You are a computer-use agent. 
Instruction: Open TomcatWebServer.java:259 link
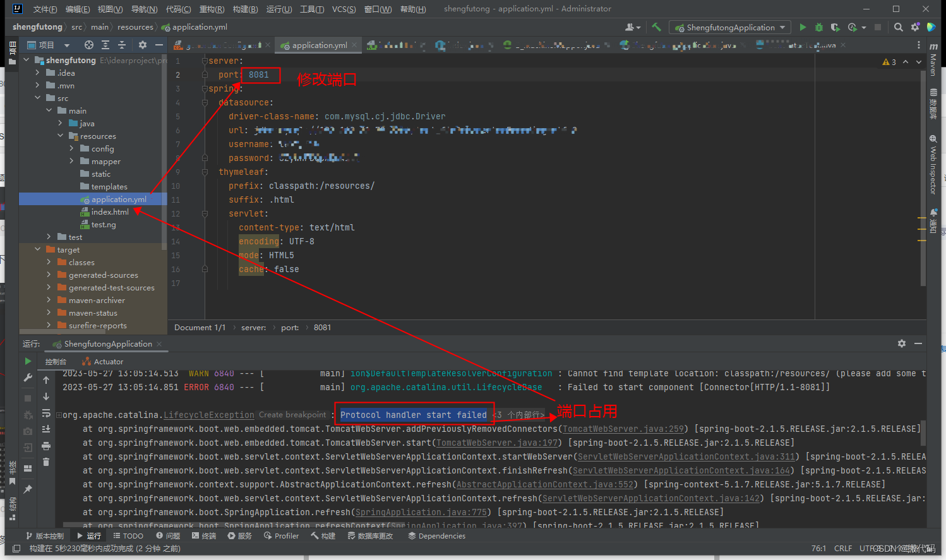pyautogui.click(x=623, y=429)
